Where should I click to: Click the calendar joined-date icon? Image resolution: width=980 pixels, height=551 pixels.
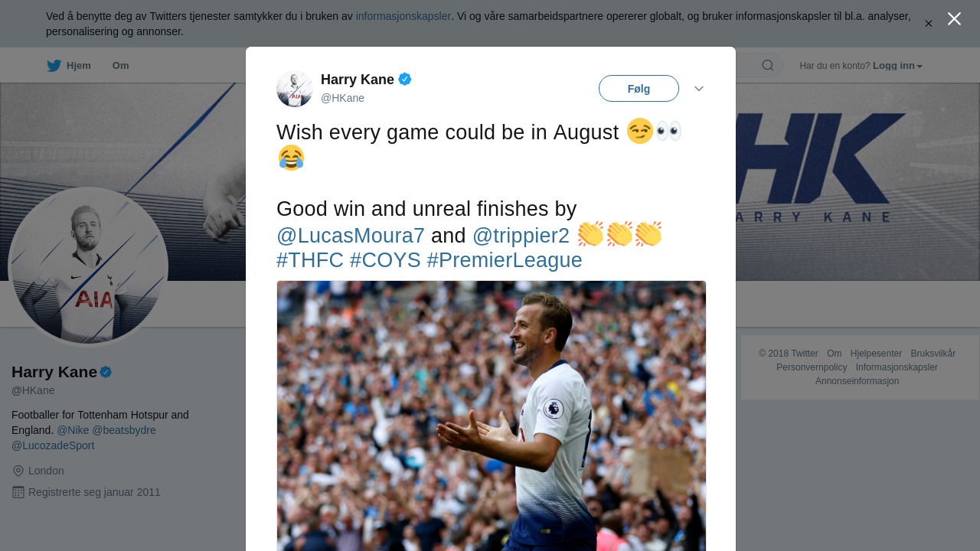tap(18, 492)
